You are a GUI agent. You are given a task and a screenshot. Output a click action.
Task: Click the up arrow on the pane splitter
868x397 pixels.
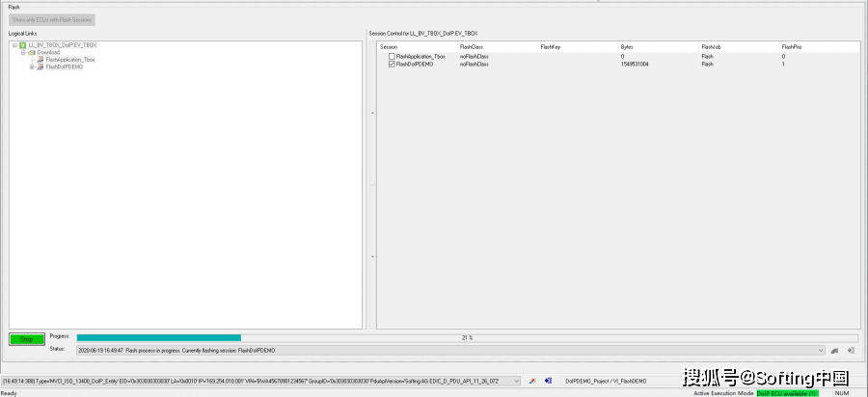point(372,113)
